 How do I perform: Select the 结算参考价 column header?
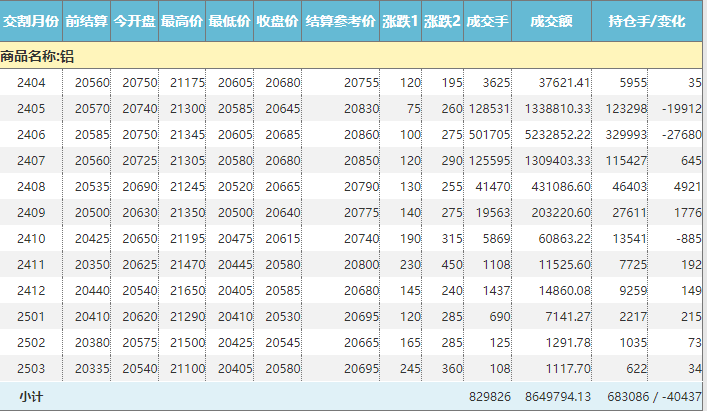(340, 21)
